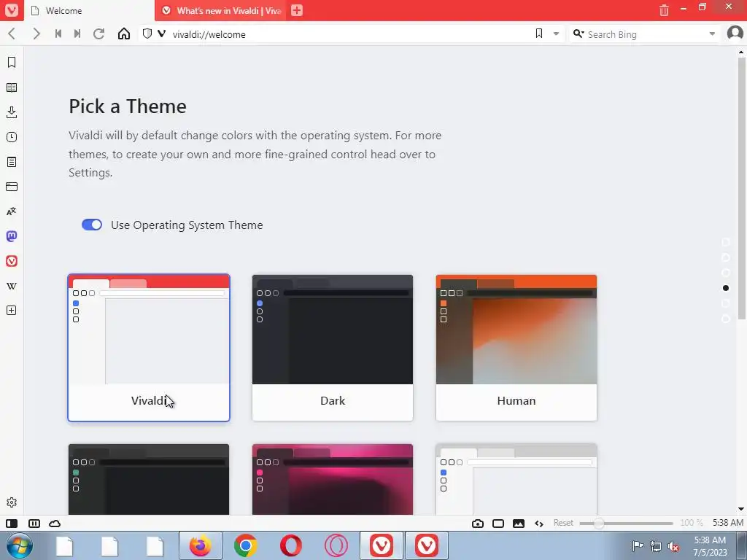Click the Fast Forward button
This screenshot has width=747, height=560.
[x=77, y=34]
